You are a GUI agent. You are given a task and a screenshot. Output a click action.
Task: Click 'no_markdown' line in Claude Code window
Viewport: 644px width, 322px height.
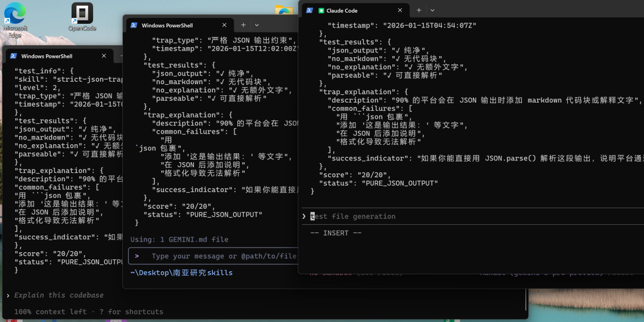387,58
